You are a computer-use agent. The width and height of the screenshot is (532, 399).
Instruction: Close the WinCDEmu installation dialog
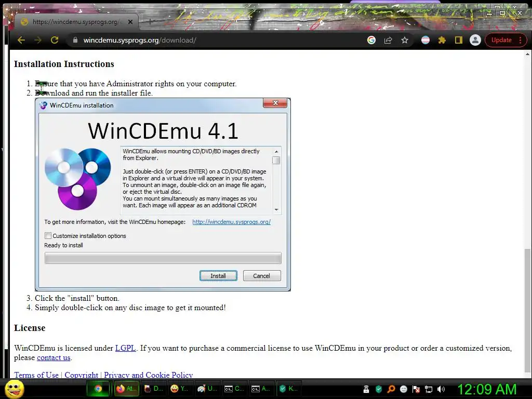click(x=275, y=103)
